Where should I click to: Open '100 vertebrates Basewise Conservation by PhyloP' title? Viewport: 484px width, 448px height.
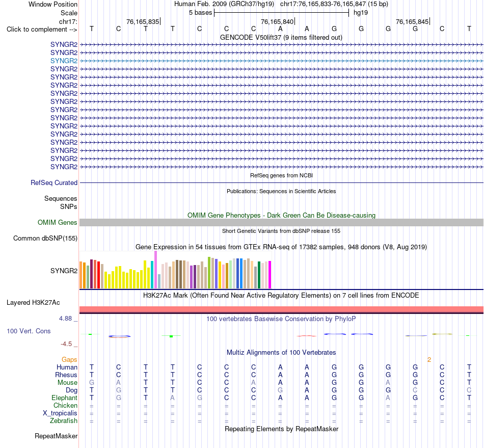[x=281, y=319]
